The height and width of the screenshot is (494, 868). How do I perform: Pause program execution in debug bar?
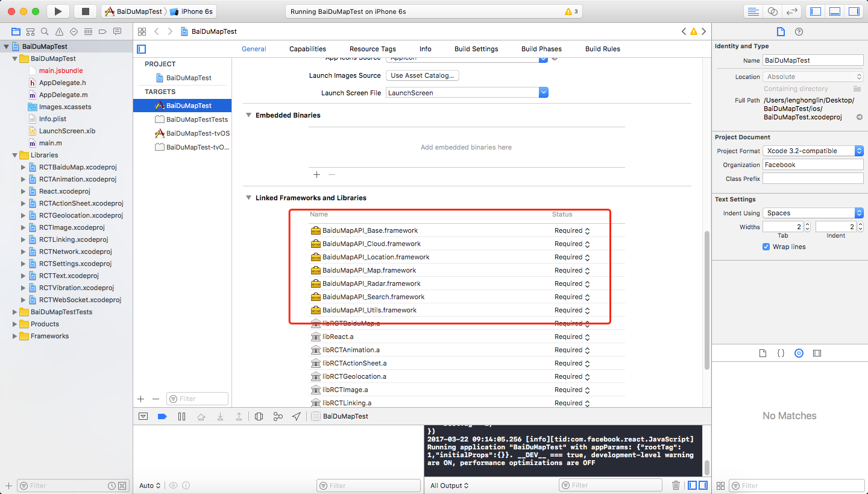pos(181,416)
